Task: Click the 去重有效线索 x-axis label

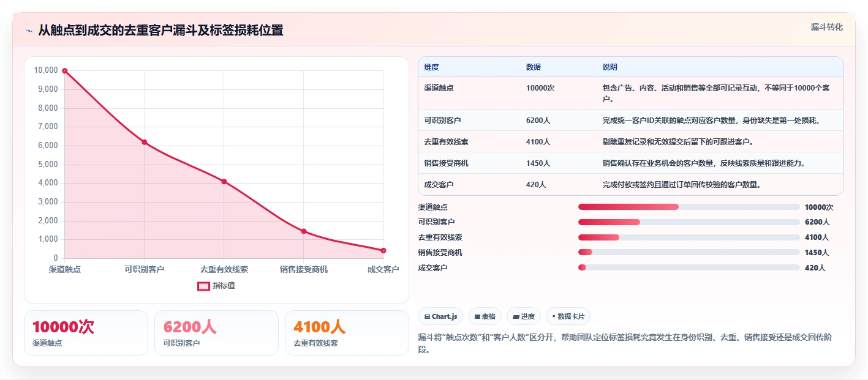Action: [x=224, y=269]
